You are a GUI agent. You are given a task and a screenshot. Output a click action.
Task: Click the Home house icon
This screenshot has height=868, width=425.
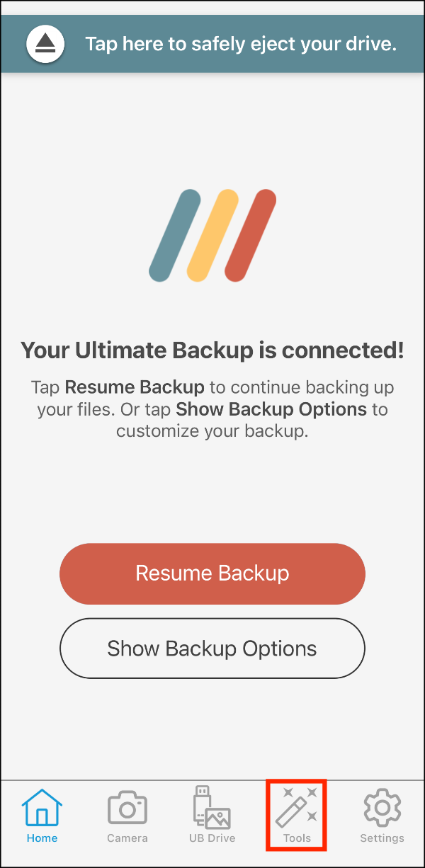coord(42,808)
